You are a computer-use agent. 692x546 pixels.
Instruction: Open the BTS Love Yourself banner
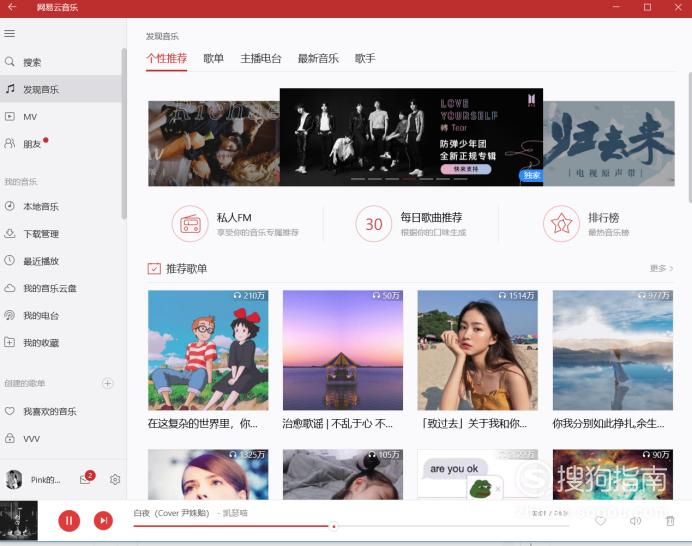point(411,137)
